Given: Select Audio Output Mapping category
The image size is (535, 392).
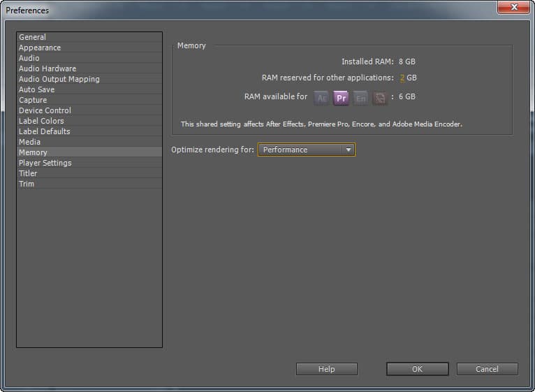Looking at the screenshot, I should 89,79.
